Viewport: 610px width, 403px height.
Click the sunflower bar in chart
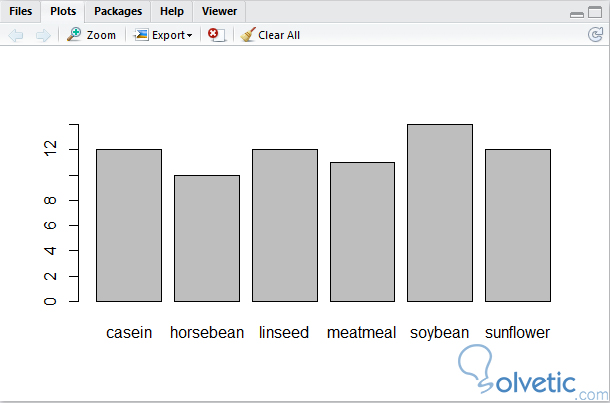[518, 225]
